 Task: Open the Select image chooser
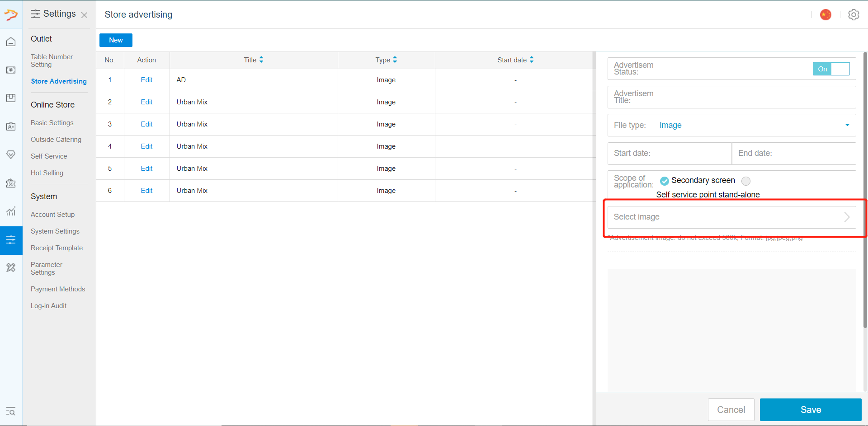(731, 217)
